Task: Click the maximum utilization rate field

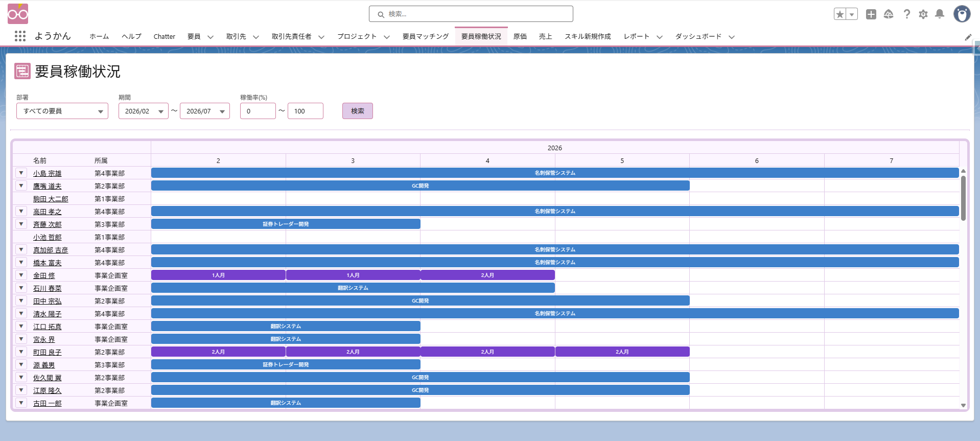Action: [305, 111]
